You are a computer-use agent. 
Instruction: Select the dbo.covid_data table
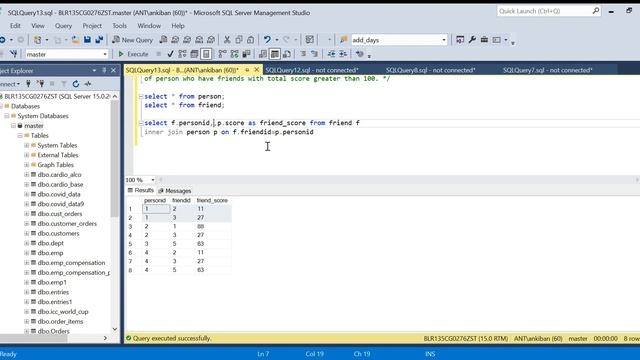[x=59, y=194]
